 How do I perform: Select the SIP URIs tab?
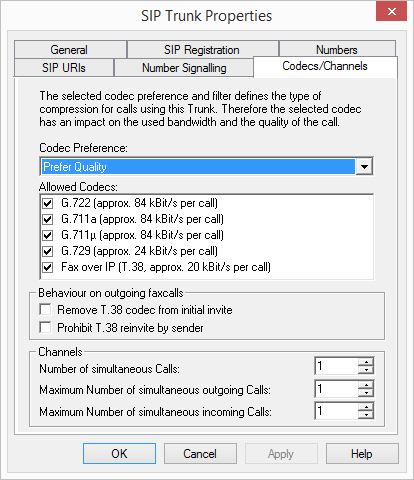pyautogui.click(x=64, y=68)
